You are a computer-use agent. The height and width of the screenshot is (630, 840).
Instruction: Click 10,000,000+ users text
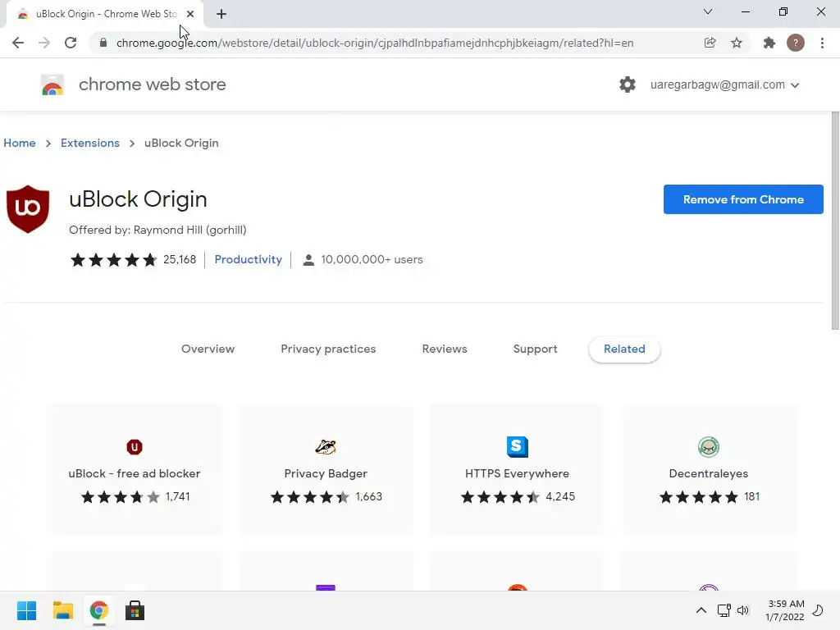(372, 259)
